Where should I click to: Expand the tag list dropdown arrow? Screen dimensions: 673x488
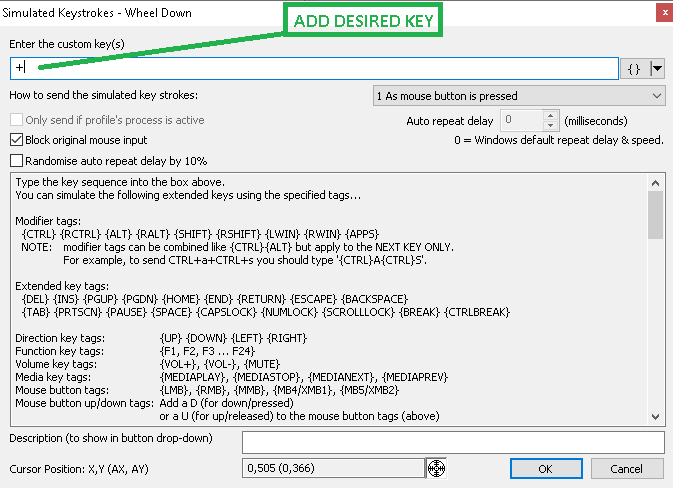click(657, 69)
